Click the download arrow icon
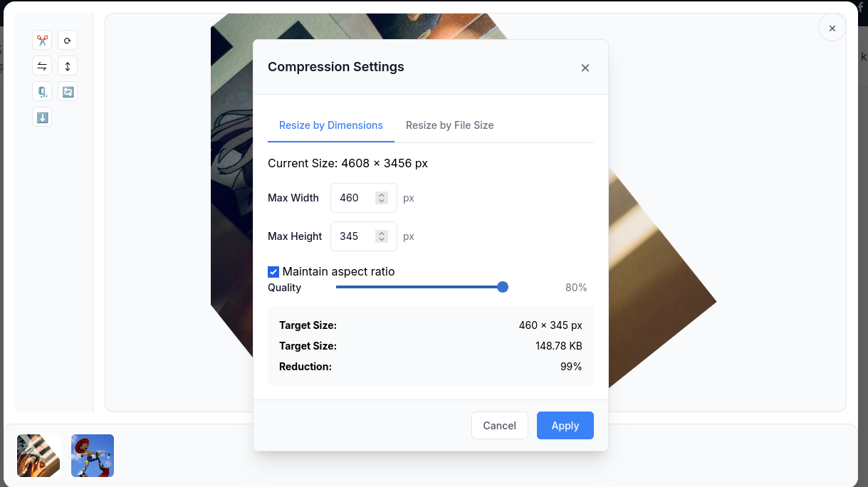This screenshot has width=868, height=487. click(42, 117)
